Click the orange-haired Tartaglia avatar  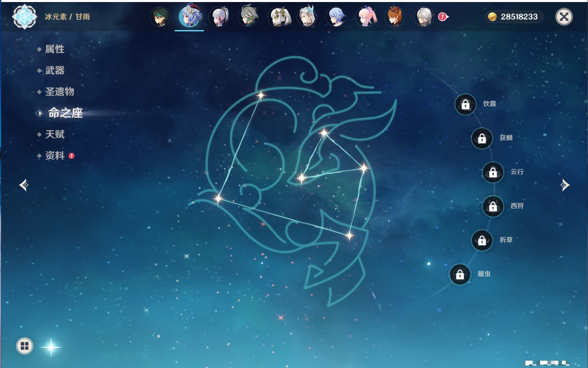coord(395,17)
